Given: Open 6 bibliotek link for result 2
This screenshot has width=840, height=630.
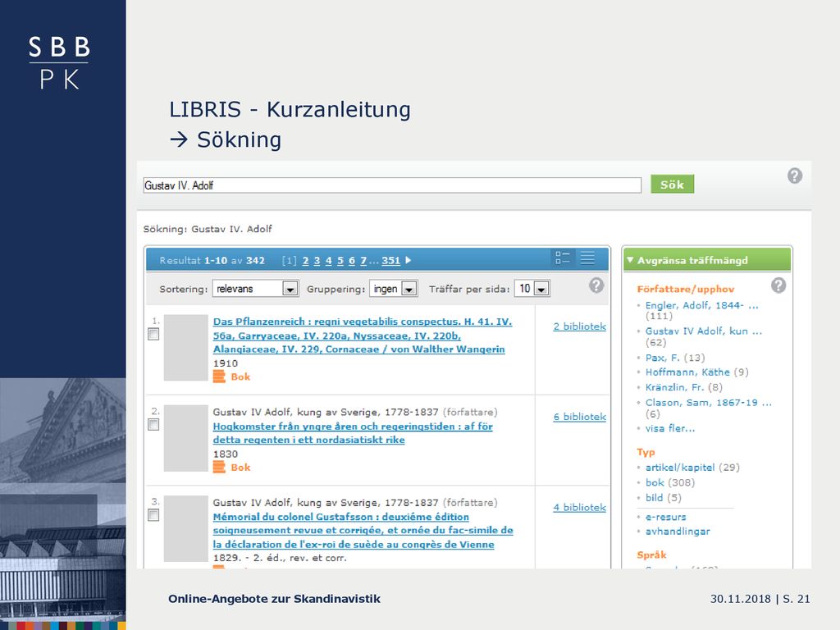Looking at the screenshot, I should [x=580, y=417].
